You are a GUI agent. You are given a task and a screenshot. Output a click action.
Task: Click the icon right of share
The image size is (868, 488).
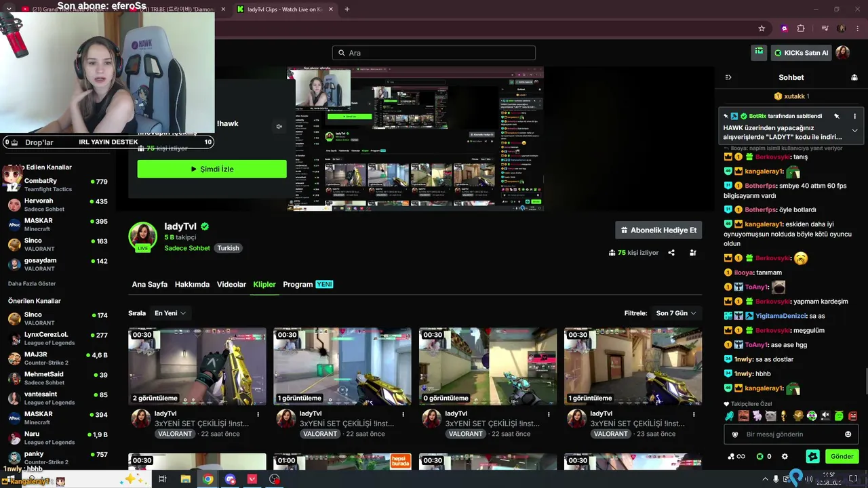pyautogui.click(x=692, y=253)
